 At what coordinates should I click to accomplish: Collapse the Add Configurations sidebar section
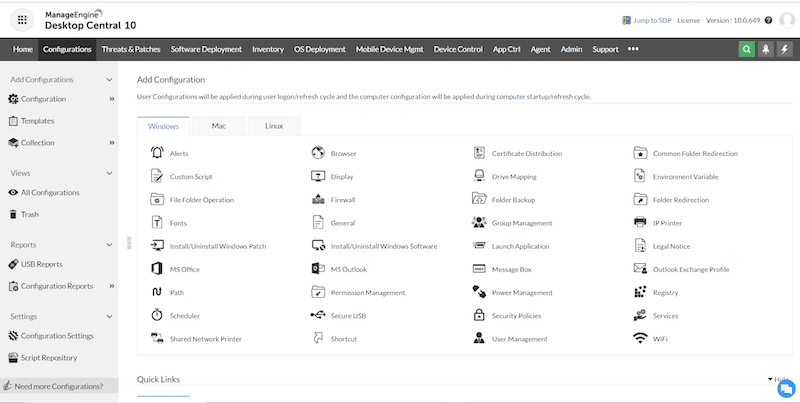tap(109, 80)
